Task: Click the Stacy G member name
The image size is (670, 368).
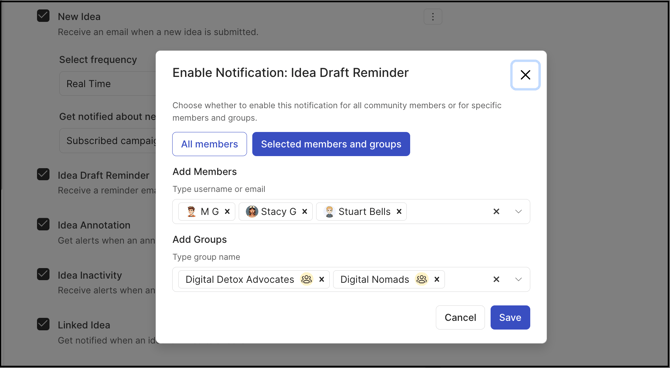Action: tap(279, 212)
